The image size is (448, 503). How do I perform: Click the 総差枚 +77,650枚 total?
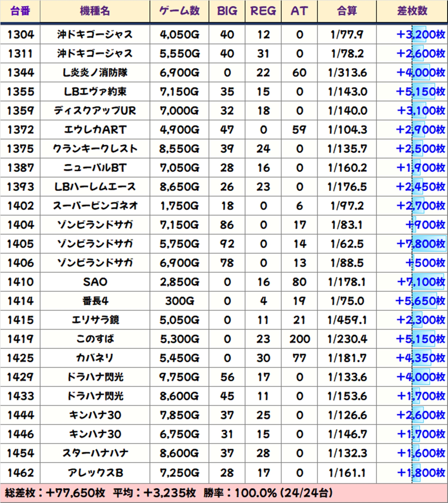click(55, 493)
